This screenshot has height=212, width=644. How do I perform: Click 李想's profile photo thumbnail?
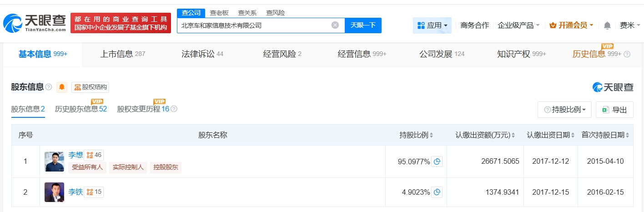[x=54, y=162]
